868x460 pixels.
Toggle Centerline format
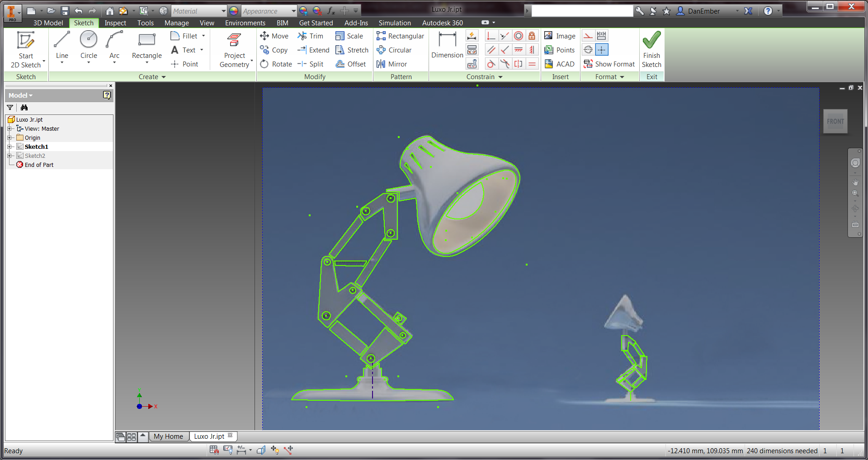(x=588, y=50)
